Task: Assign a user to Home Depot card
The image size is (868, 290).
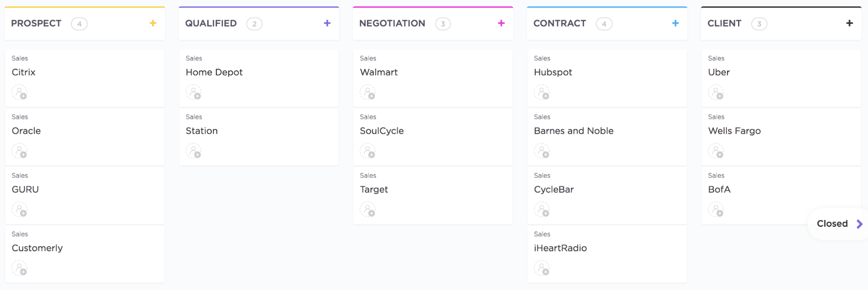Action: [194, 93]
